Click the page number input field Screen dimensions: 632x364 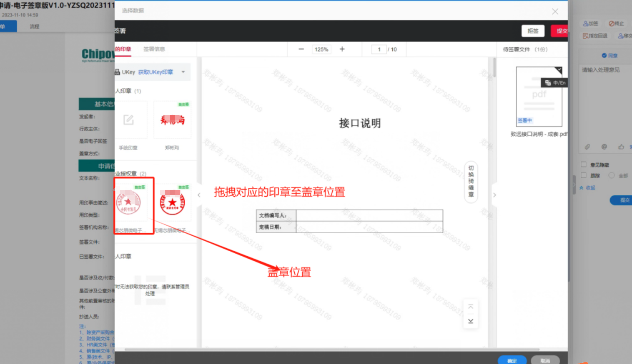coord(379,49)
